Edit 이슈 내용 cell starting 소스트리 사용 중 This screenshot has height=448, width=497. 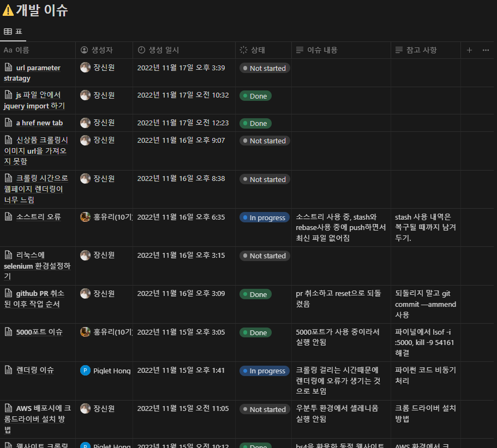tap(341, 227)
